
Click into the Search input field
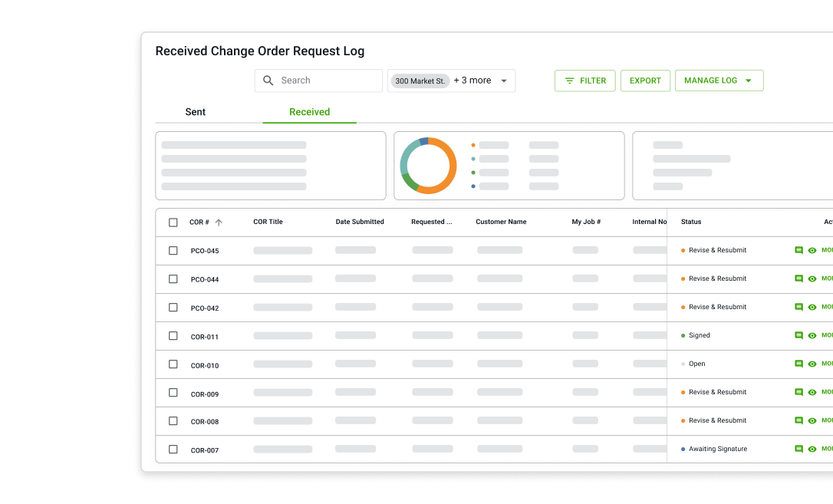coord(326,81)
